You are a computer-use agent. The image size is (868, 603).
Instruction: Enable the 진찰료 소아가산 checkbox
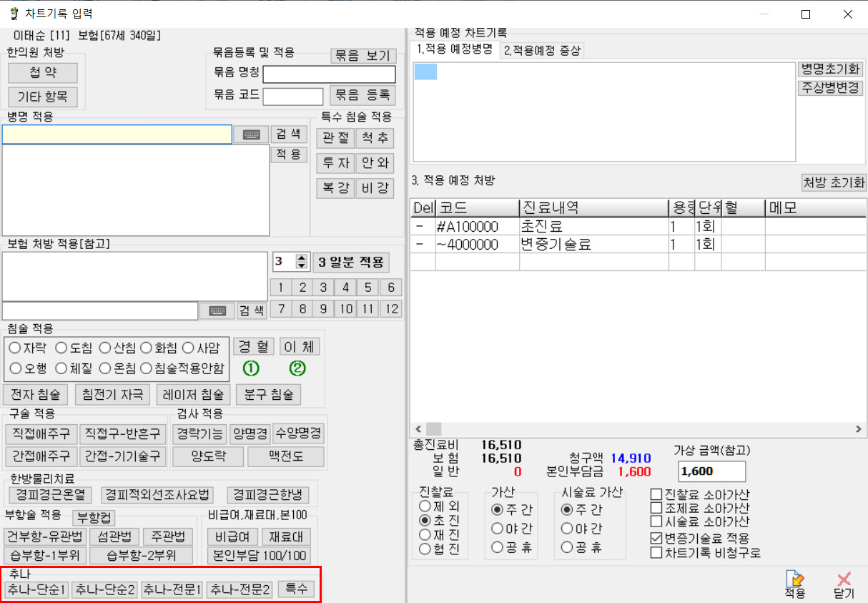coord(656,494)
